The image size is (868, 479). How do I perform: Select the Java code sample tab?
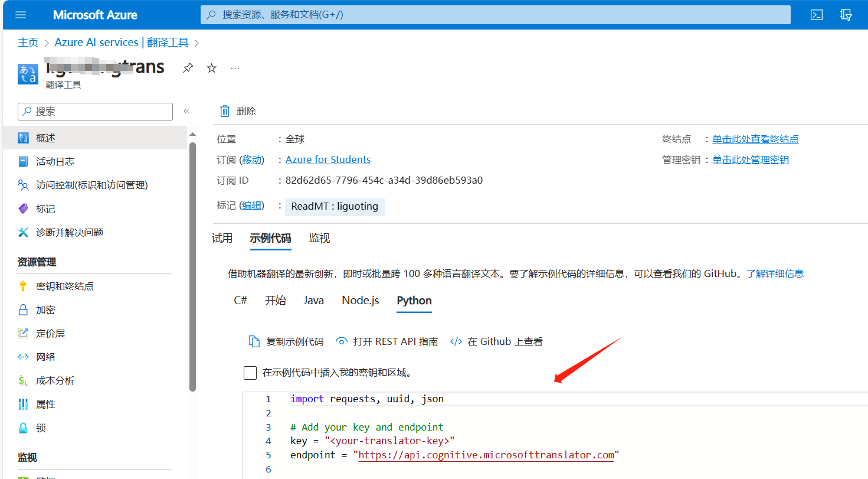(313, 300)
